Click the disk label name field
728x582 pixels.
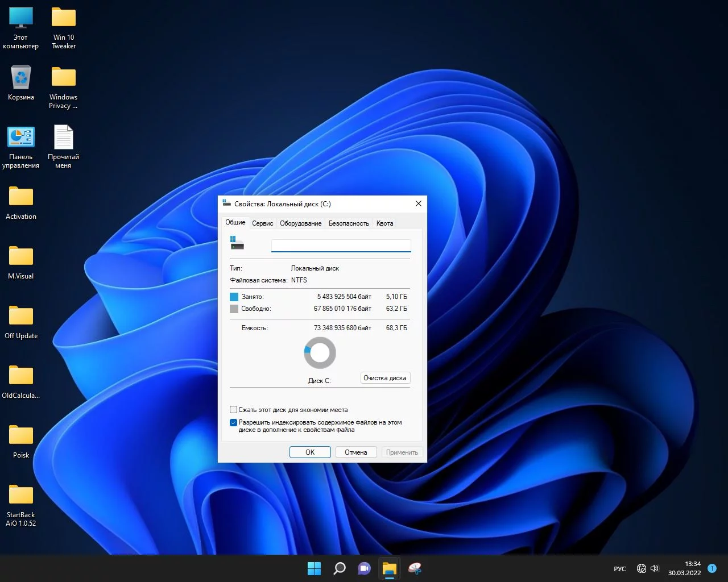coord(341,246)
